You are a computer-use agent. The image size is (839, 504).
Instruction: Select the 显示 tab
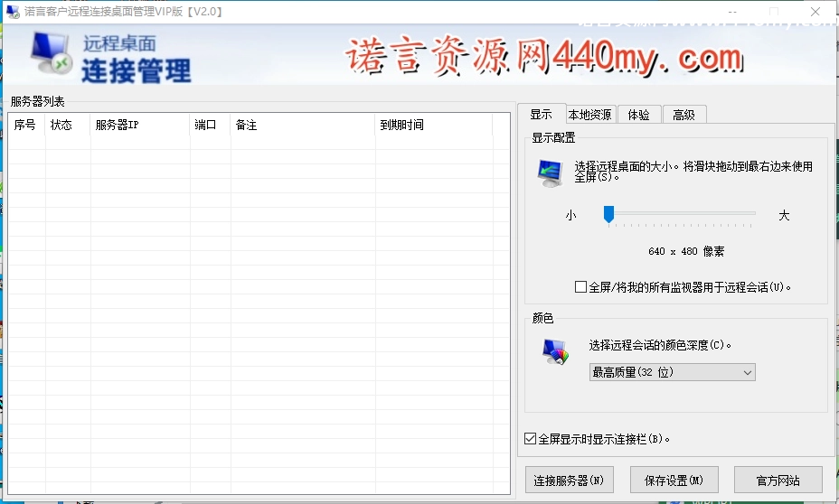pyautogui.click(x=541, y=115)
